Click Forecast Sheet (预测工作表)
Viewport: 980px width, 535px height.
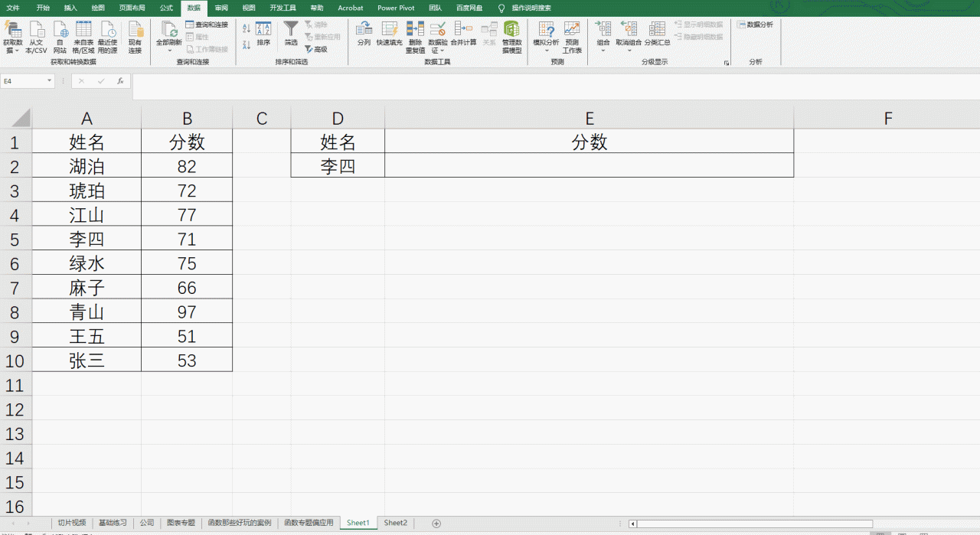click(x=572, y=37)
